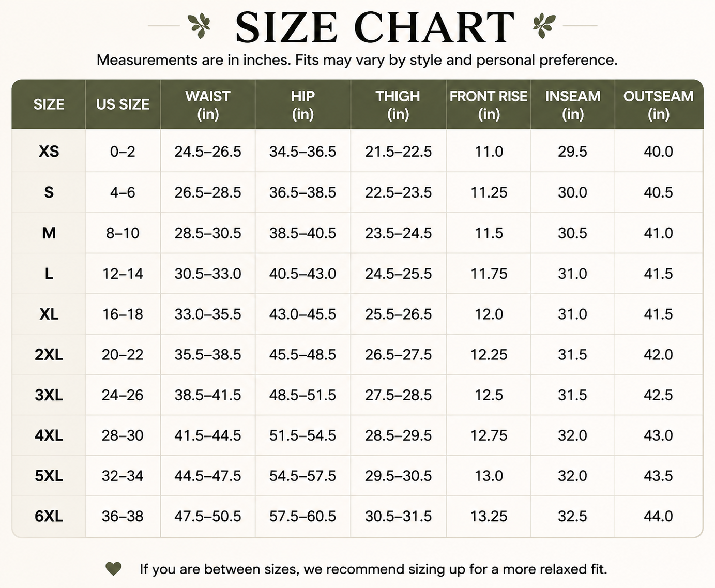Screen dimensions: 715x588
Task: Click the left leaf ornament icon
Action: [x=199, y=26]
